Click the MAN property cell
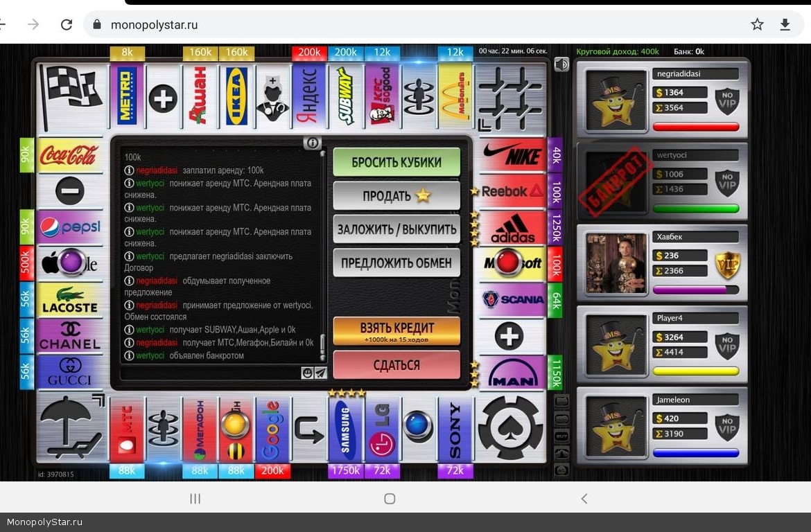This screenshot has height=532, width=811. [x=512, y=372]
